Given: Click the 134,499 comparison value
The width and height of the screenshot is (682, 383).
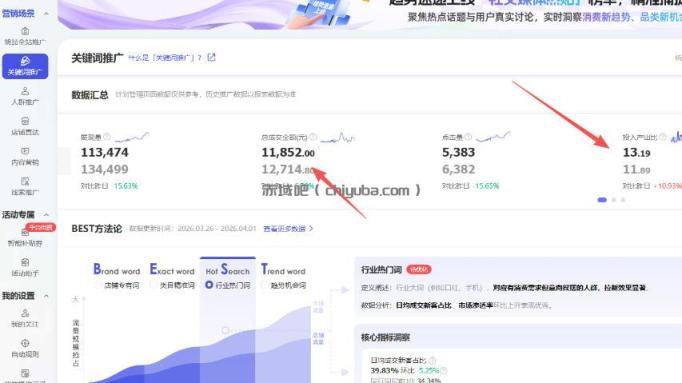Looking at the screenshot, I should (104, 169).
